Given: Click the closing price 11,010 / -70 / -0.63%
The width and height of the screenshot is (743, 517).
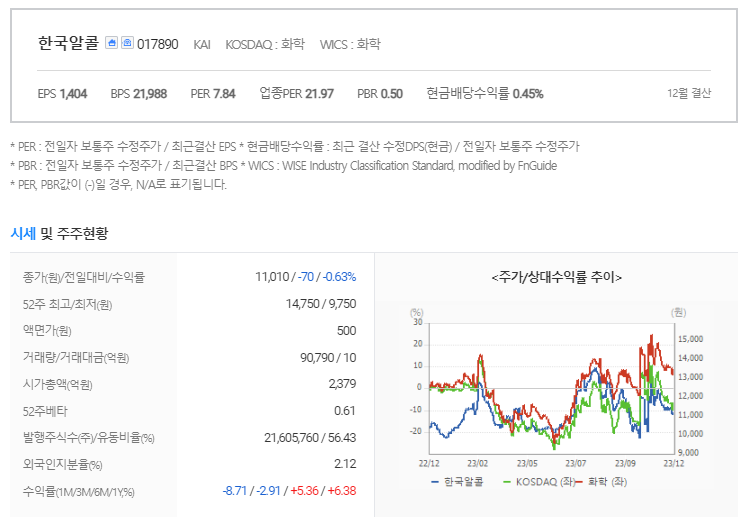Looking at the screenshot, I should [306, 277].
